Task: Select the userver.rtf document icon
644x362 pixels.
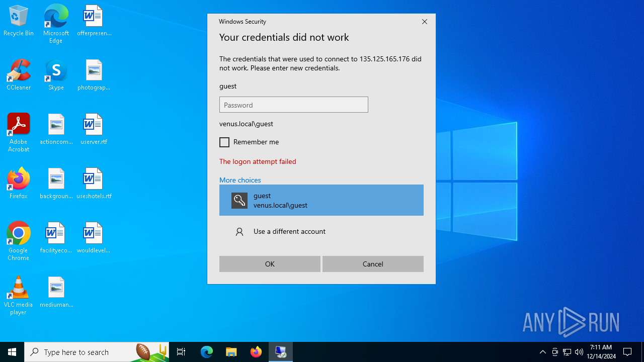Action: click(x=94, y=129)
